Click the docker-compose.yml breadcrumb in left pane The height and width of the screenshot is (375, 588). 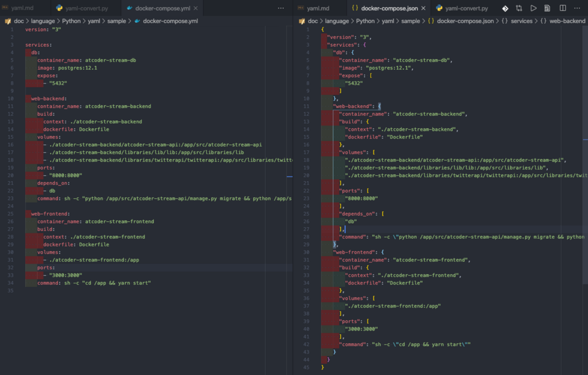coord(170,21)
